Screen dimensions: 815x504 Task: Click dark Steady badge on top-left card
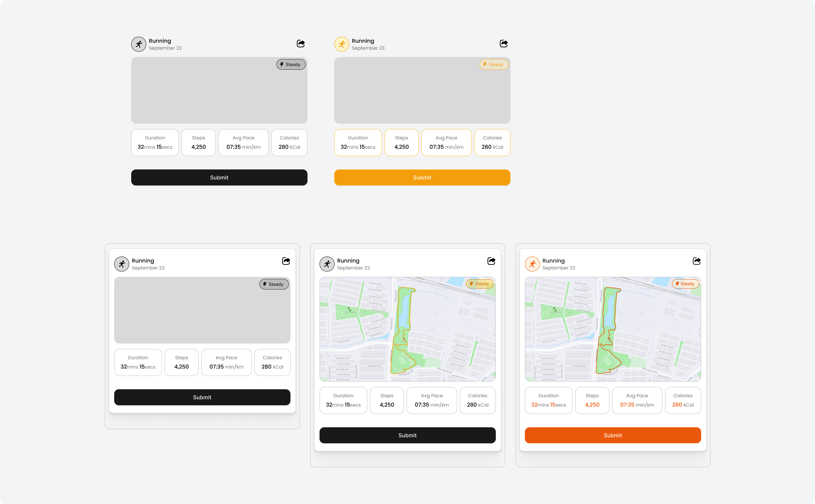click(x=291, y=64)
